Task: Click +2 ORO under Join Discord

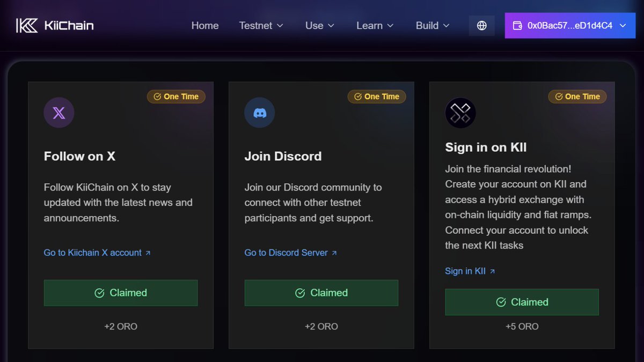Action: 321,326
